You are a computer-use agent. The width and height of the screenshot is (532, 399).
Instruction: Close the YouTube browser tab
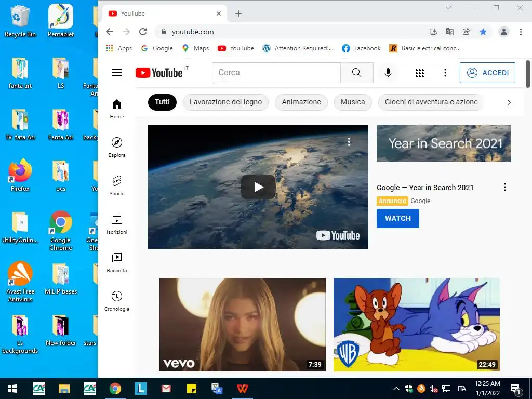[219, 14]
